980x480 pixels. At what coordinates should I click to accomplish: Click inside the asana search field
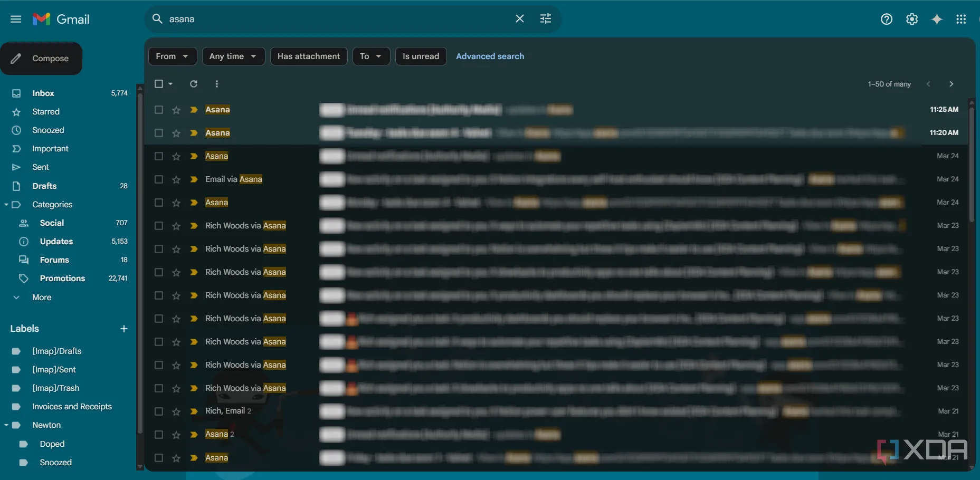click(x=338, y=19)
